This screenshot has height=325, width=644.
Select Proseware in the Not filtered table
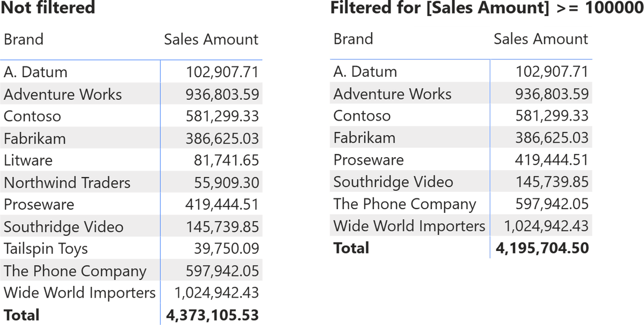pyautogui.click(x=39, y=204)
